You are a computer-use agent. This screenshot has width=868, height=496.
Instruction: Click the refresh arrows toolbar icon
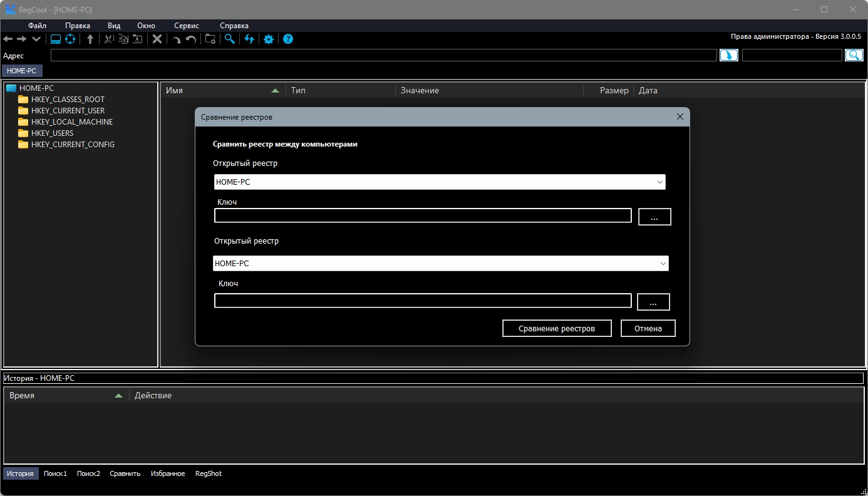coord(249,39)
